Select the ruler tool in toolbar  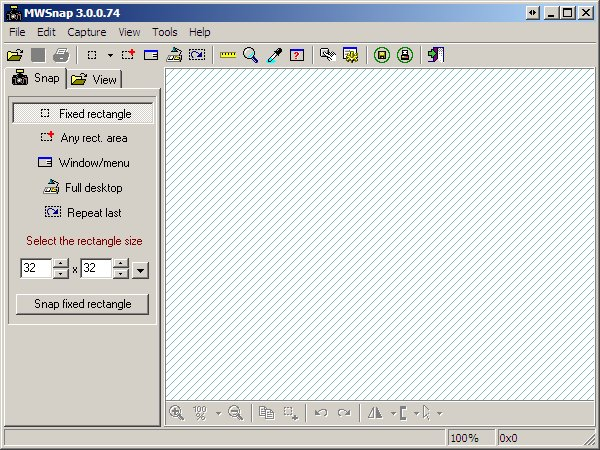(228, 55)
